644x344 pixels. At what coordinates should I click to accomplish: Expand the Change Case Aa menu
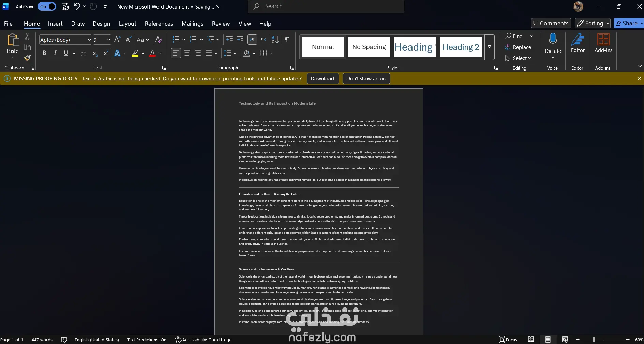point(143,40)
